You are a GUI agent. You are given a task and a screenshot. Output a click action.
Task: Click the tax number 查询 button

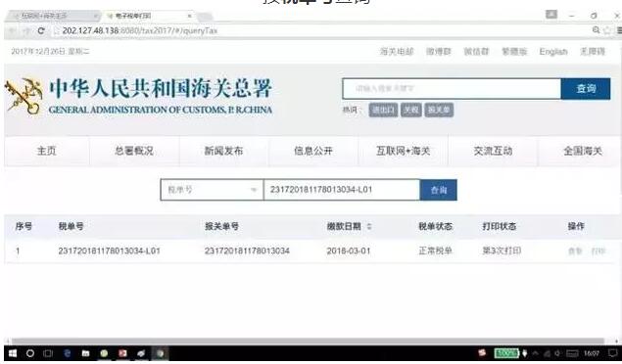(x=438, y=190)
